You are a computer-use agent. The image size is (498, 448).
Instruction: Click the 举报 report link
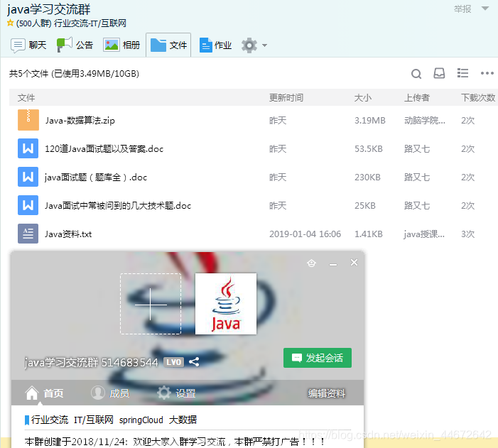tap(462, 9)
